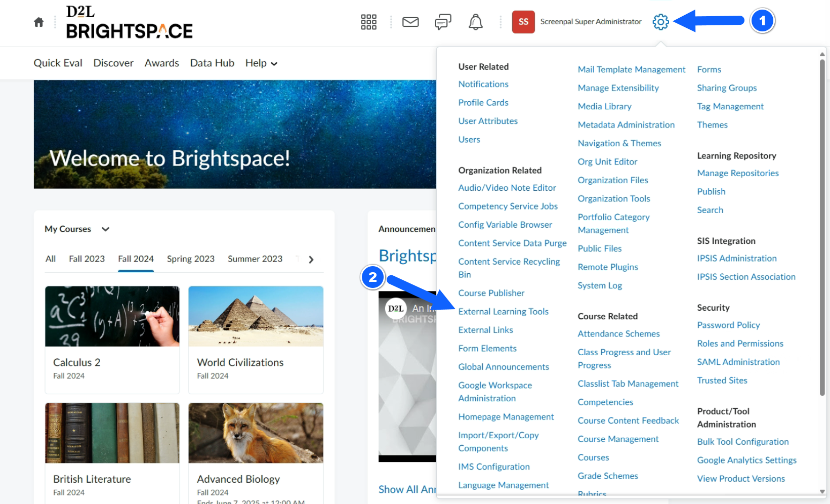Open the course selector grid icon

tap(368, 22)
